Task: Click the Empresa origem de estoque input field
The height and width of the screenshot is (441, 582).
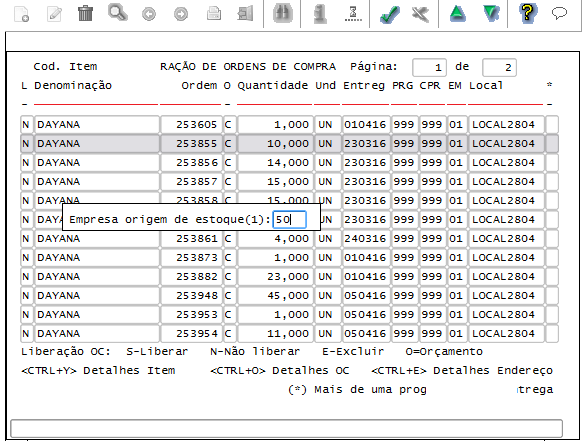Action: (290, 219)
